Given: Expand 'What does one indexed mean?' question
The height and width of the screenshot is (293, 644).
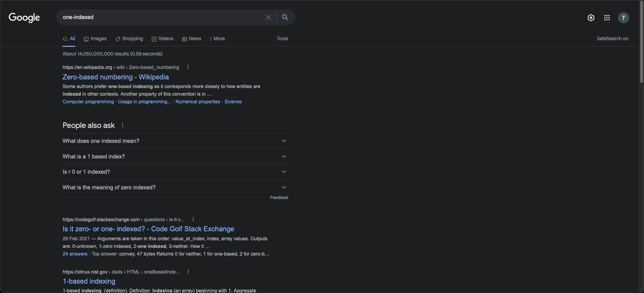Looking at the screenshot, I should coord(176,141).
